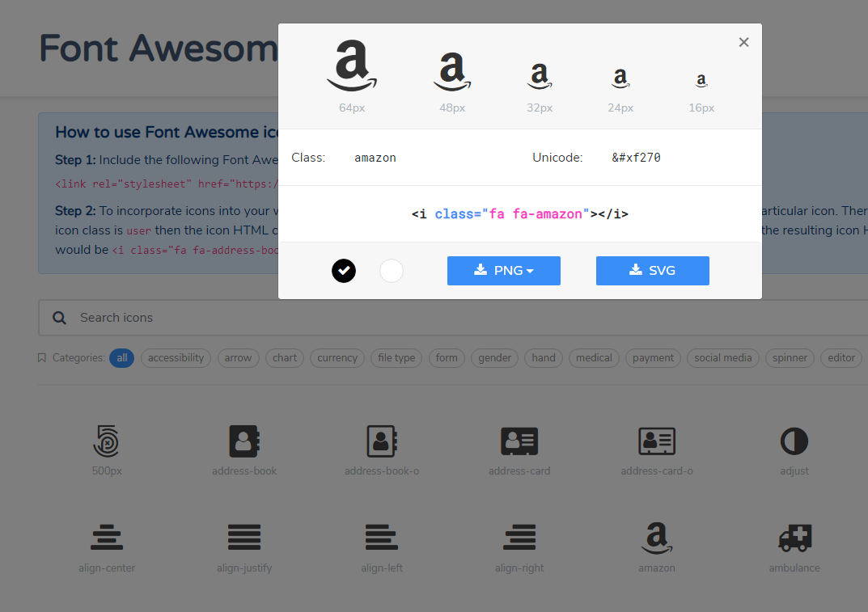868x612 pixels.
Task: Select the currency category
Action: [337, 358]
